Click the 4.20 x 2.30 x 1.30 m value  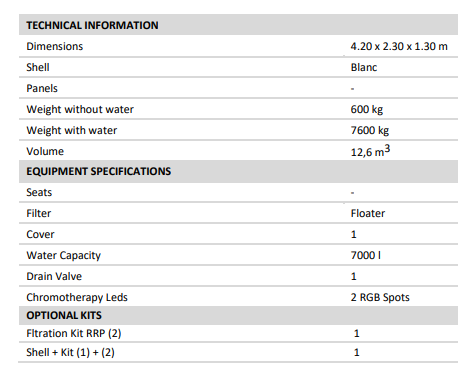(x=399, y=46)
